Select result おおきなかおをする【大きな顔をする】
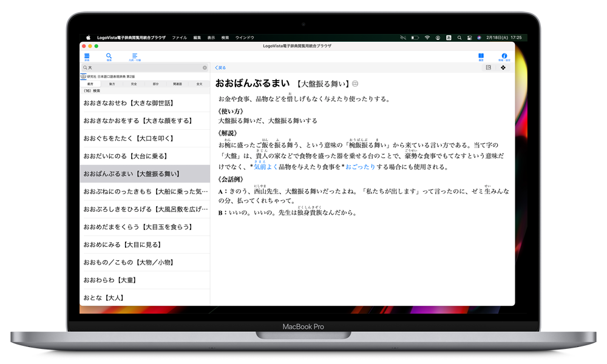Viewport: 607px width, 364px height. (145, 121)
